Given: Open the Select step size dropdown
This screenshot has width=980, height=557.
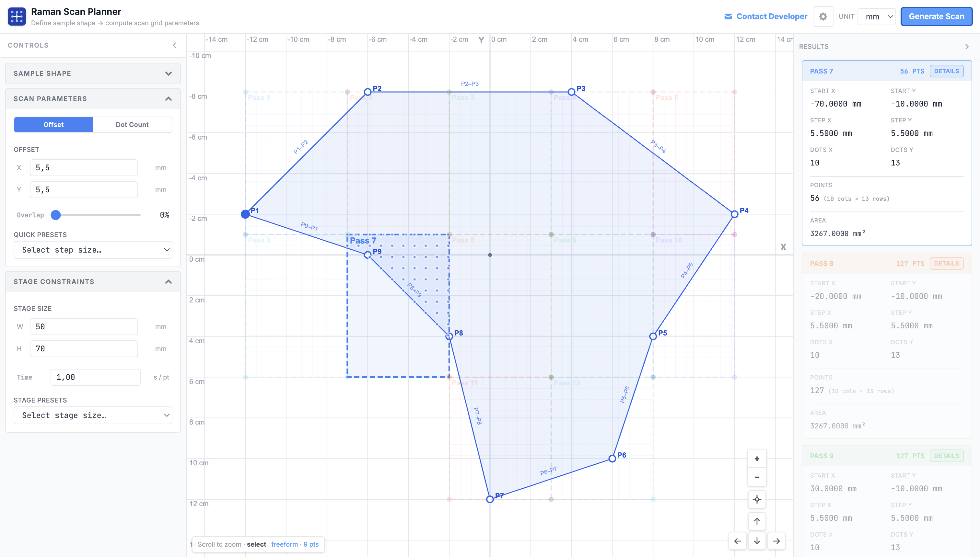Looking at the screenshot, I should [93, 250].
